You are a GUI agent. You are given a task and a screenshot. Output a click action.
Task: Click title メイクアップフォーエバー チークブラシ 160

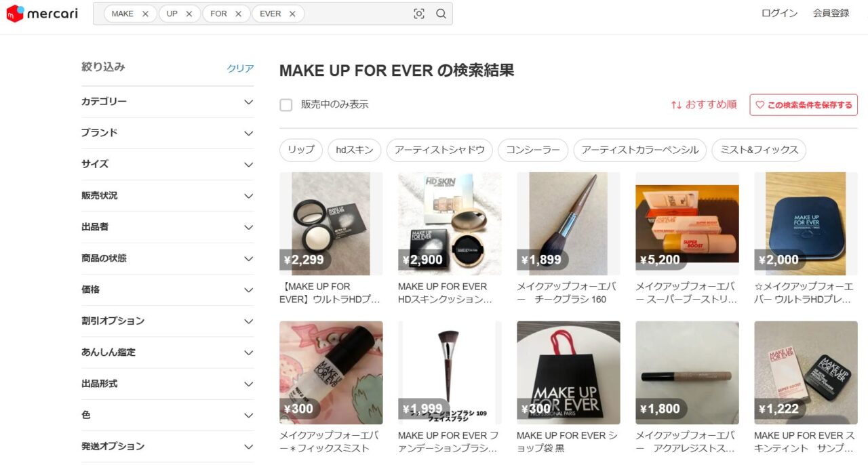[x=568, y=293]
